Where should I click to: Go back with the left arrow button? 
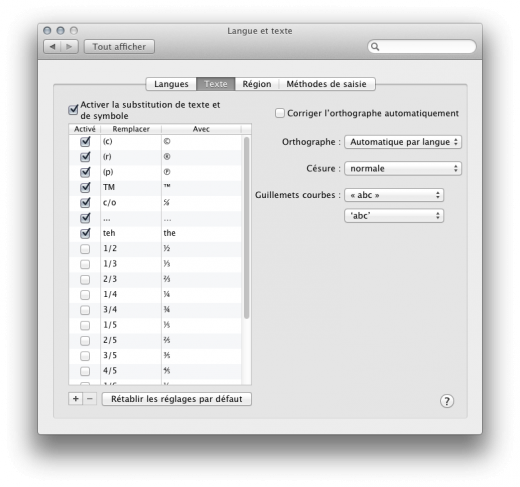52,47
